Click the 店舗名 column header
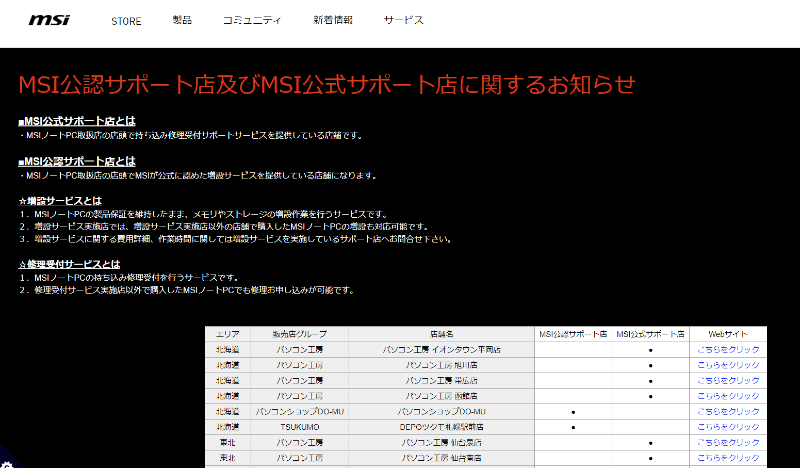 click(x=441, y=334)
